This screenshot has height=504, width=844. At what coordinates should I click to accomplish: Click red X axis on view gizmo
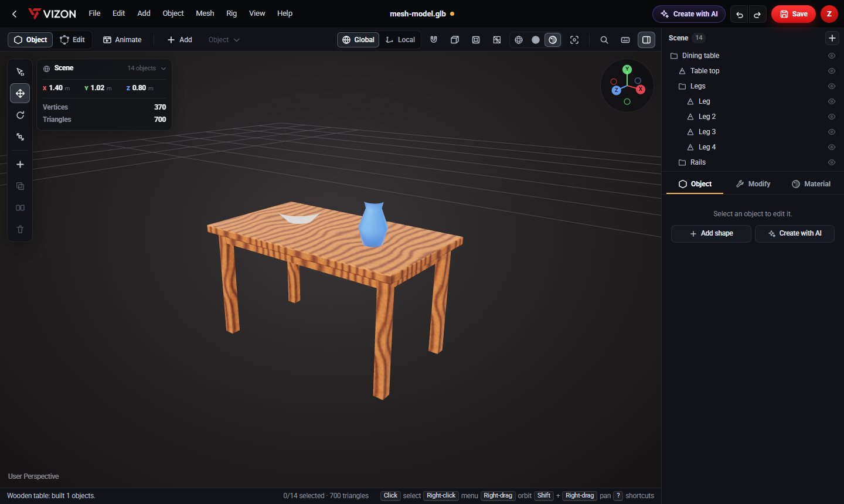point(641,89)
